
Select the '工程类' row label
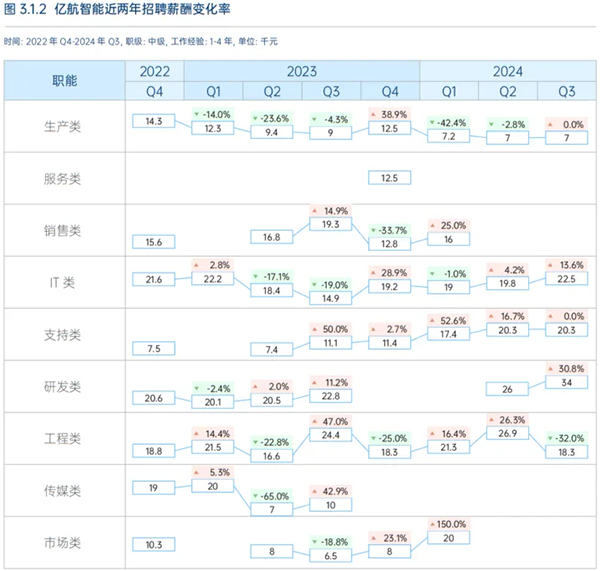62,439
